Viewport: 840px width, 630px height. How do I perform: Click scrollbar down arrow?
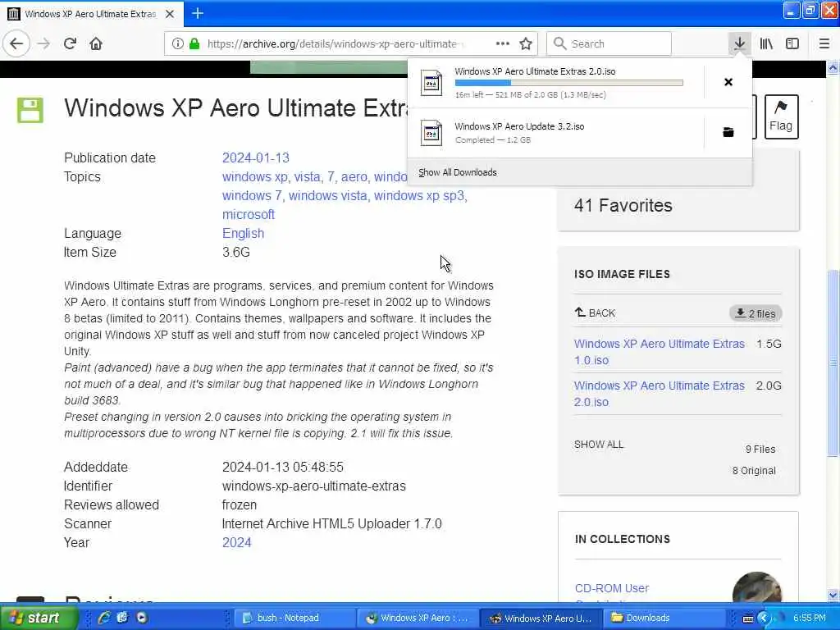point(833,596)
